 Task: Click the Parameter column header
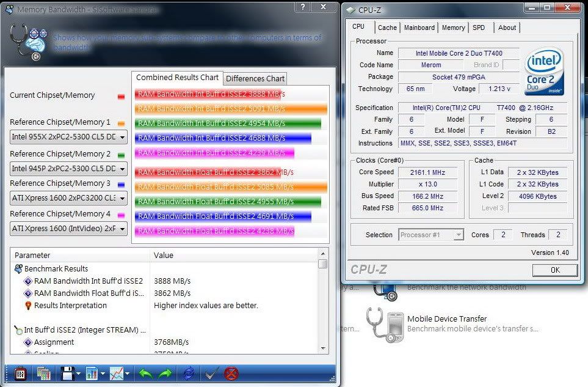click(x=80, y=255)
